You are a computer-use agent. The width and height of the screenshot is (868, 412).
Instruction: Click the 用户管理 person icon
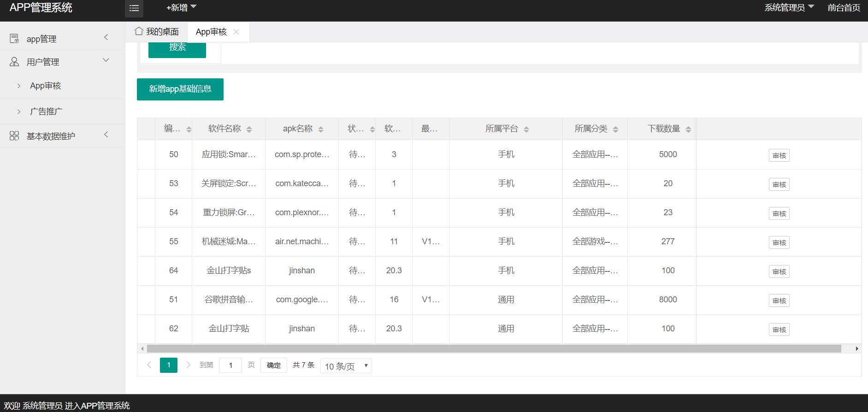[14, 62]
